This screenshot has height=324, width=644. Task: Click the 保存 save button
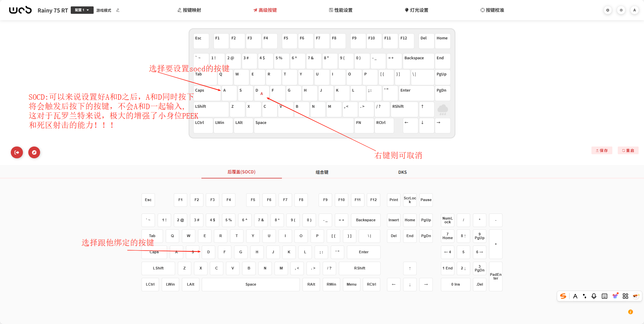click(x=602, y=151)
